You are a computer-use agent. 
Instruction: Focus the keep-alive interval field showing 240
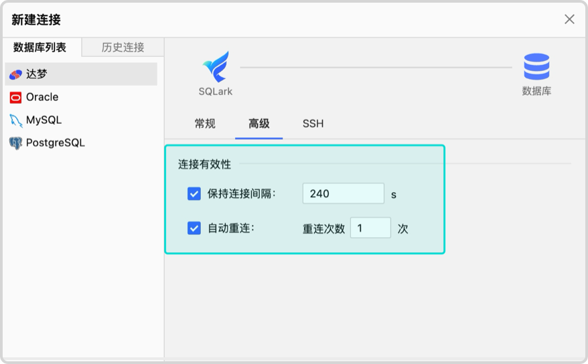pos(343,193)
